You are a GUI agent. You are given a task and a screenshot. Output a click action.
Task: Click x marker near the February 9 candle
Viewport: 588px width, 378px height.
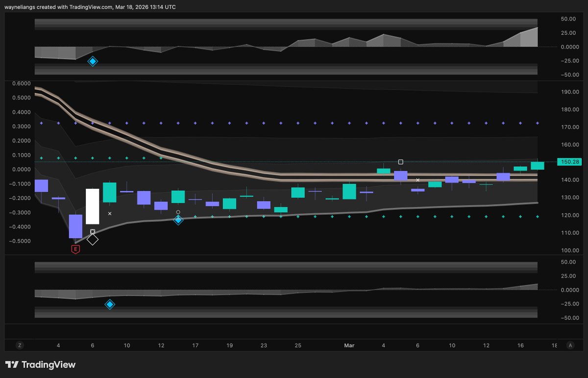(x=110, y=213)
